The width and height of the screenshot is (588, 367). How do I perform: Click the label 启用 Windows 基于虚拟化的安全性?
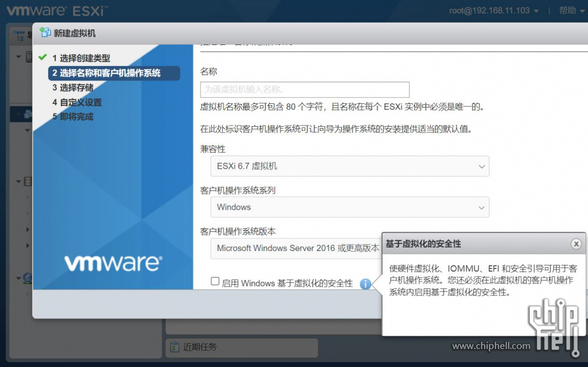[287, 284]
